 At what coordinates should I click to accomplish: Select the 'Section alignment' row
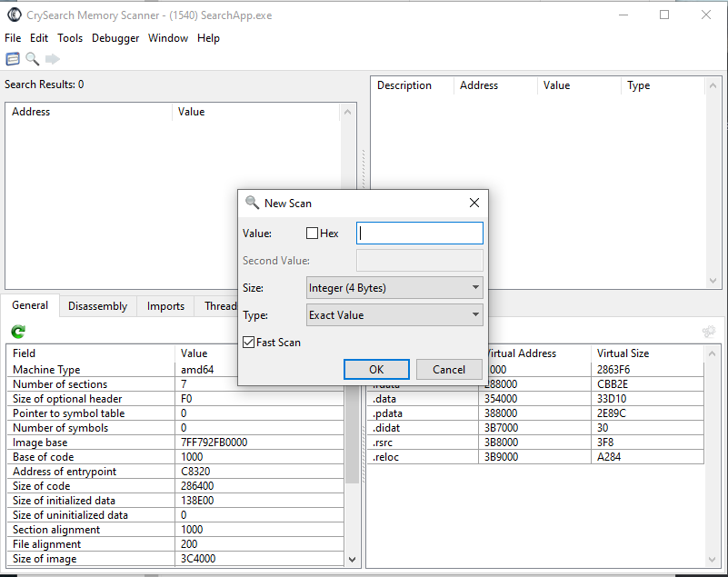[175, 530]
